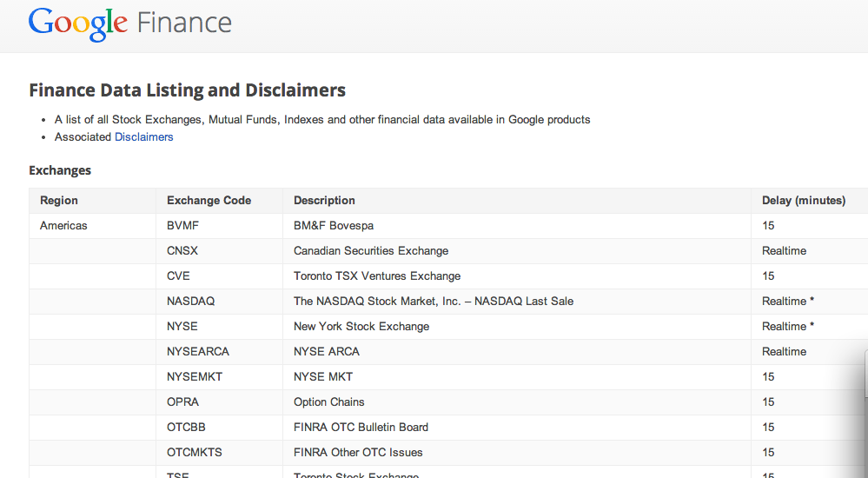Click the FINRA OTC Bulletin Board description
The image size is (868, 478).
[x=361, y=428]
